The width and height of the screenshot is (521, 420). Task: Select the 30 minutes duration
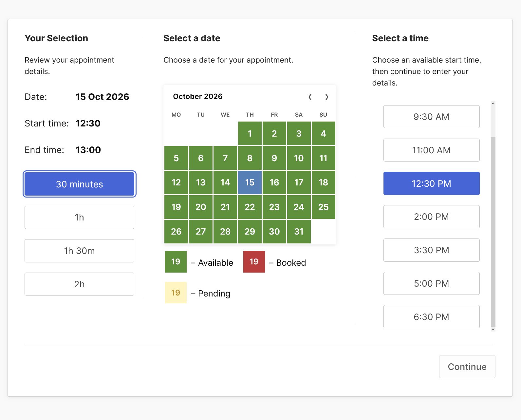pos(80,184)
